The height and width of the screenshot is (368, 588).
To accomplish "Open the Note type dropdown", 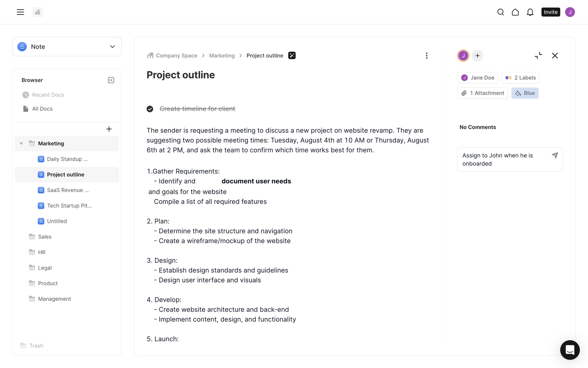I will (x=67, y=47).
